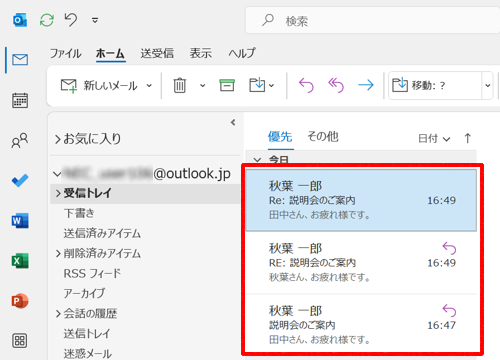Expand the 削除済みアイテム folder chevron

[58, 253]
